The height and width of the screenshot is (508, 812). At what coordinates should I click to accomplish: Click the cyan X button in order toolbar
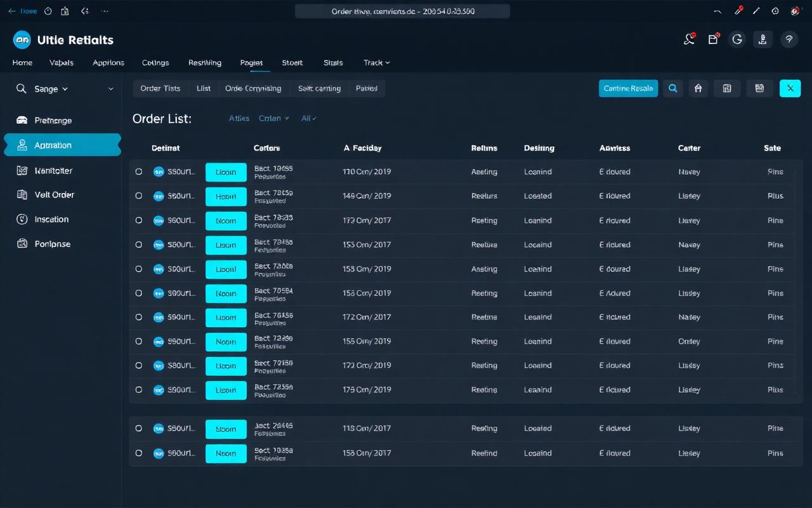[x=790, y=88]
